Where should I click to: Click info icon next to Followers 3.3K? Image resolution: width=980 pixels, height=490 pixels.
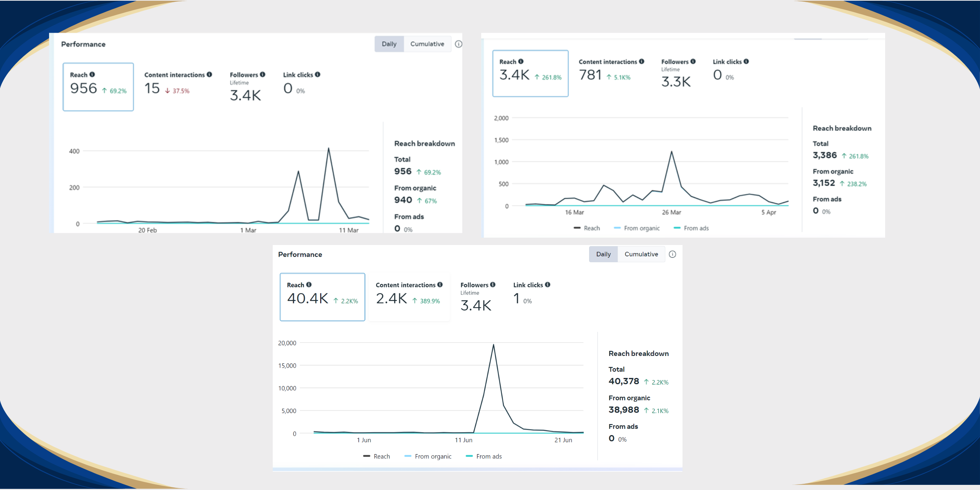[x=693, y=61]
